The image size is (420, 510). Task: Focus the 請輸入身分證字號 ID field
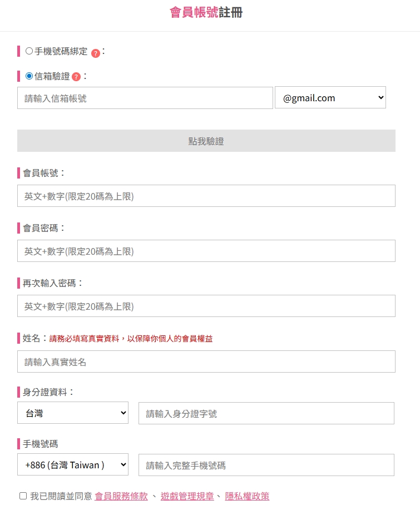(x=266, y=414)
